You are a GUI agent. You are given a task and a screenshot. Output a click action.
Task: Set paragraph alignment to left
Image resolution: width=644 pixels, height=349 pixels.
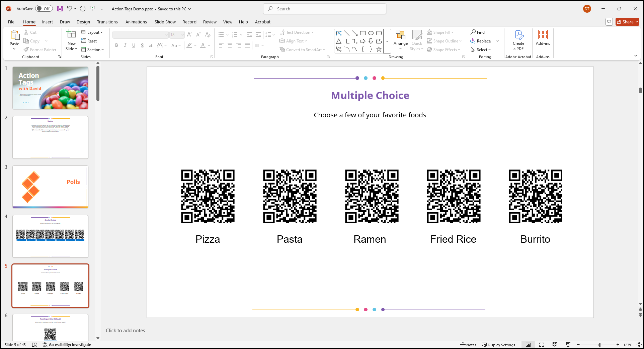(221, 45)
